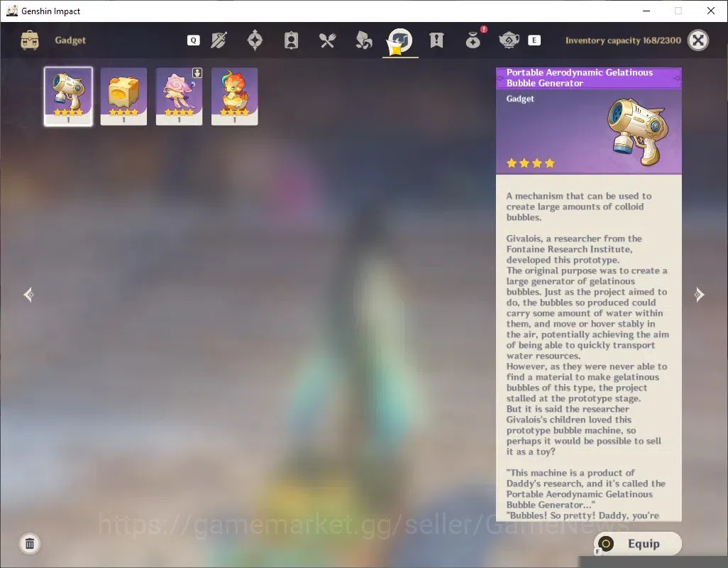The width and height of the screenshot is (728, 568).
Task: Open the Food inventory tab
Action: (x=327, y=40)
